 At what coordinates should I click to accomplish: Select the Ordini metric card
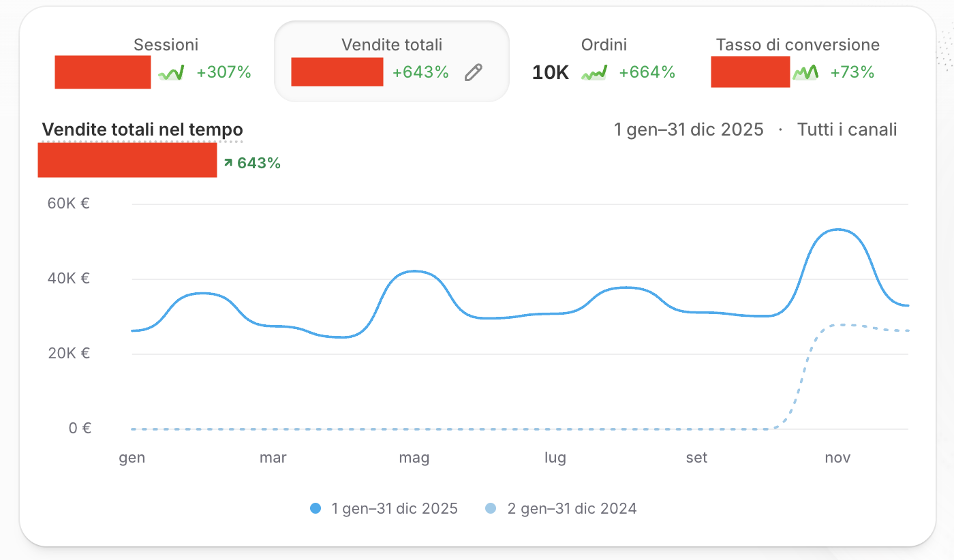point(604,62)
